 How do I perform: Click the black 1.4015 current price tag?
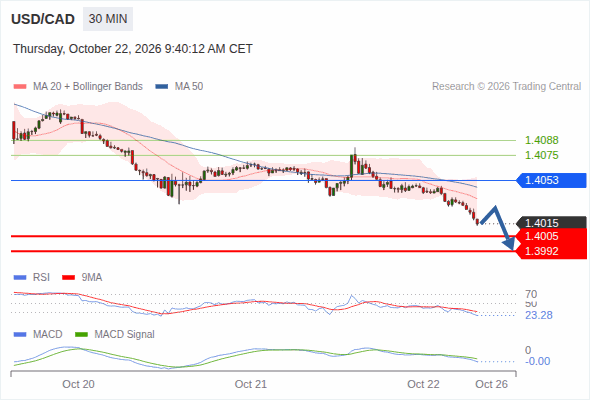point(551,223)
